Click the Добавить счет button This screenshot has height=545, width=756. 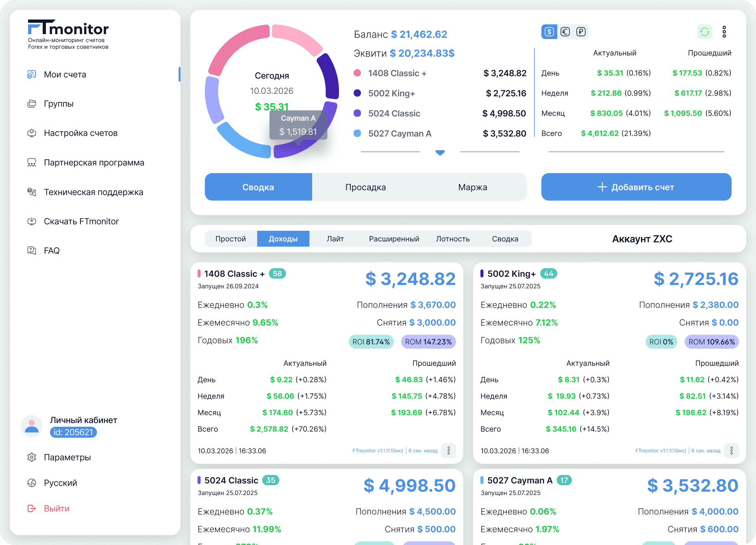pos(636,187)
